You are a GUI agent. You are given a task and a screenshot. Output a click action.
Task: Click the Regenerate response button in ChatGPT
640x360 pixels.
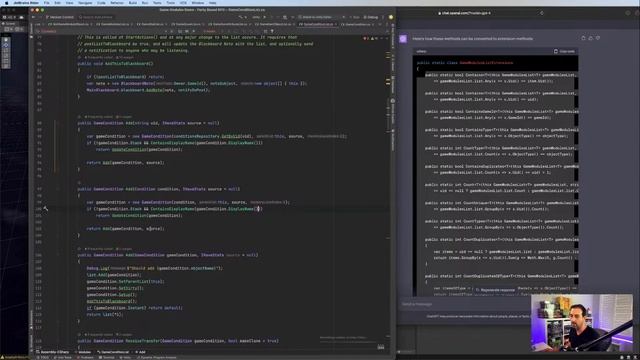pos(496,290)
